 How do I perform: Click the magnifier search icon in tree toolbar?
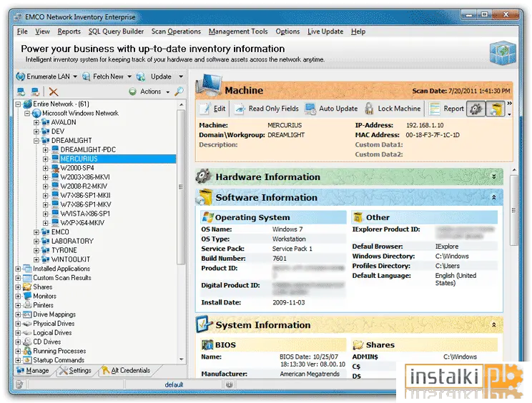(179, 91)
